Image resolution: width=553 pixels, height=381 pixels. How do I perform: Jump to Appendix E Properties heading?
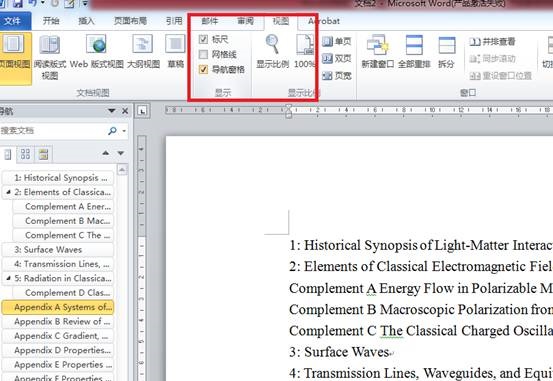58,364
